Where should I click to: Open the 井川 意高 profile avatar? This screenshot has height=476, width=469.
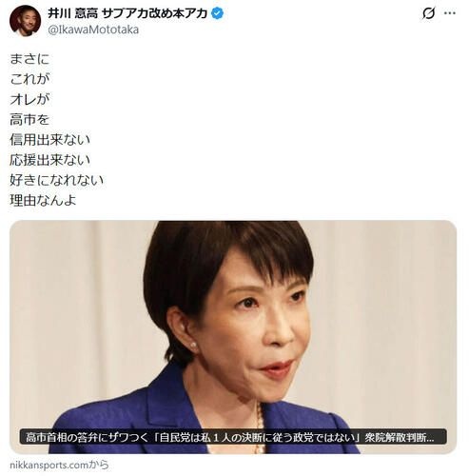coord(25,21)
